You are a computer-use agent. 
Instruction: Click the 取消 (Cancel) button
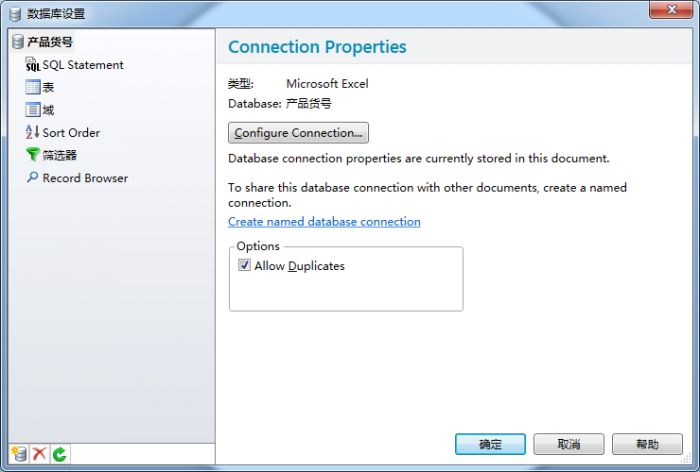point(568,444)
